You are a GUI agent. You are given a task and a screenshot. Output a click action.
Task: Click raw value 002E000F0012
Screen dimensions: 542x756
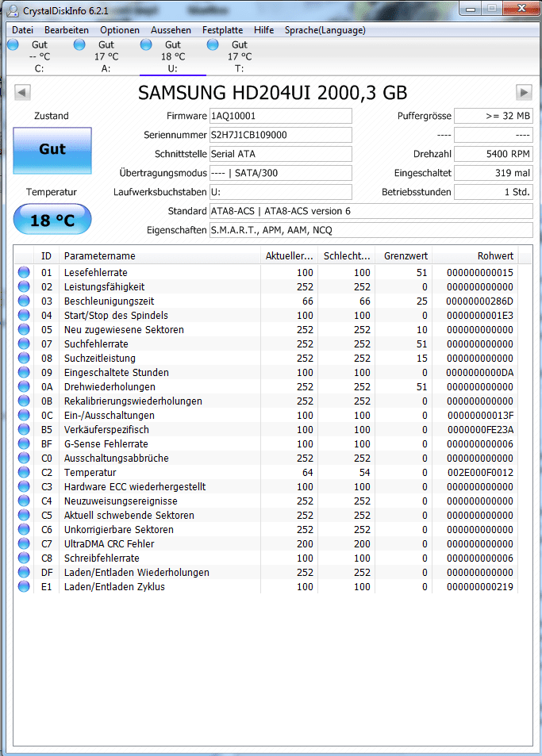pos(480,473)
